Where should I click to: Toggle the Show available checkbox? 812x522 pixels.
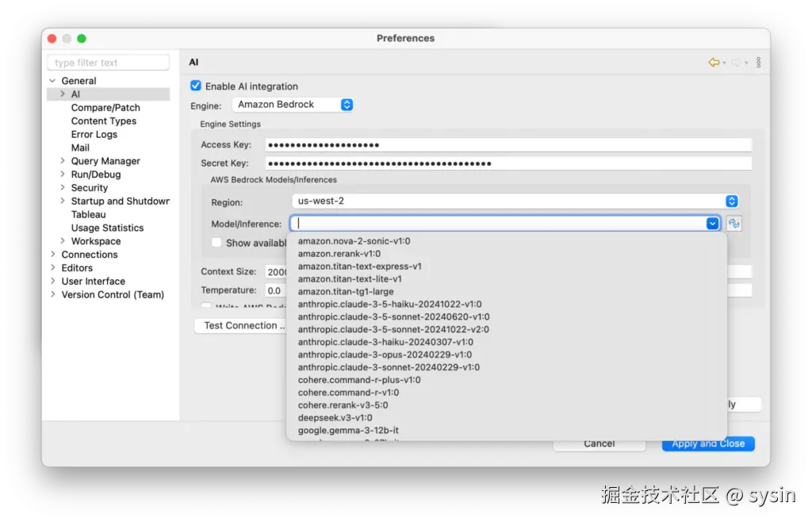point(216,243)
